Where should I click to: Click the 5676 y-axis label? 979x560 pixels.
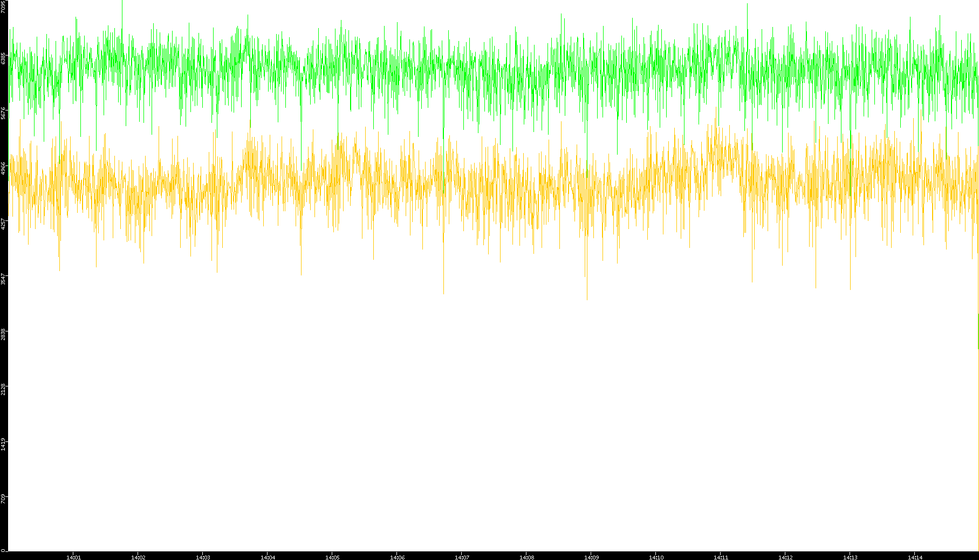pos(4,113)
